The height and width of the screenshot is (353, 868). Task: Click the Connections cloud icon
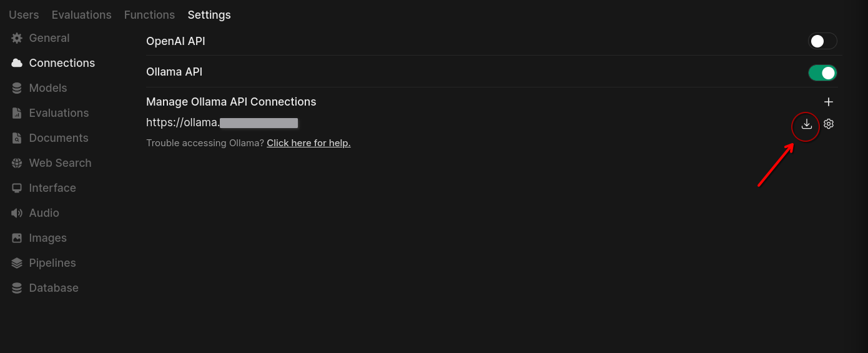click(17, 63)
